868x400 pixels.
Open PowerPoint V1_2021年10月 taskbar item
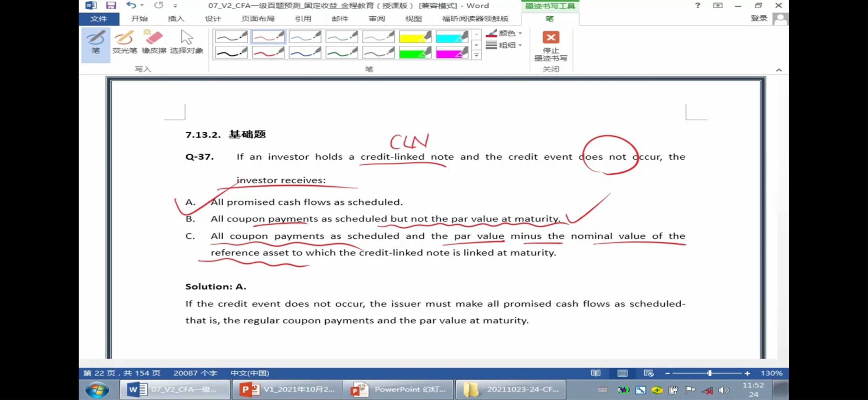coord(287,389)
